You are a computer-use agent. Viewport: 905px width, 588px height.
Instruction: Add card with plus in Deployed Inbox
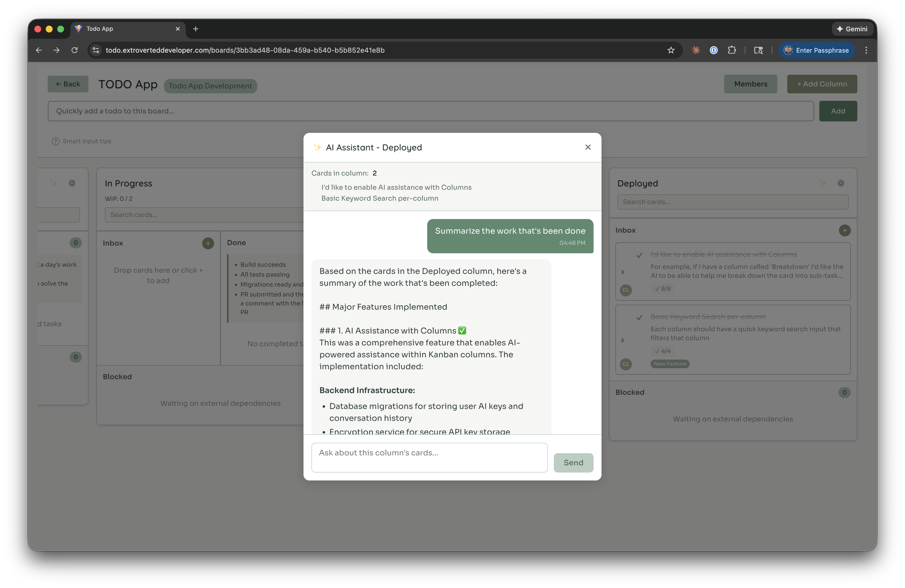[x=844, y=230]
